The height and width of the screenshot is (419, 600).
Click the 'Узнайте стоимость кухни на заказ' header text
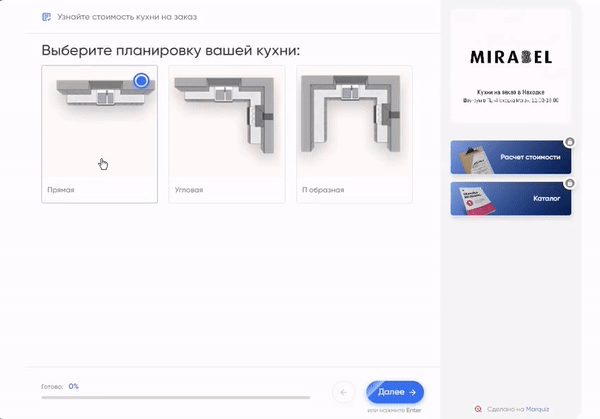click(127, 17)
